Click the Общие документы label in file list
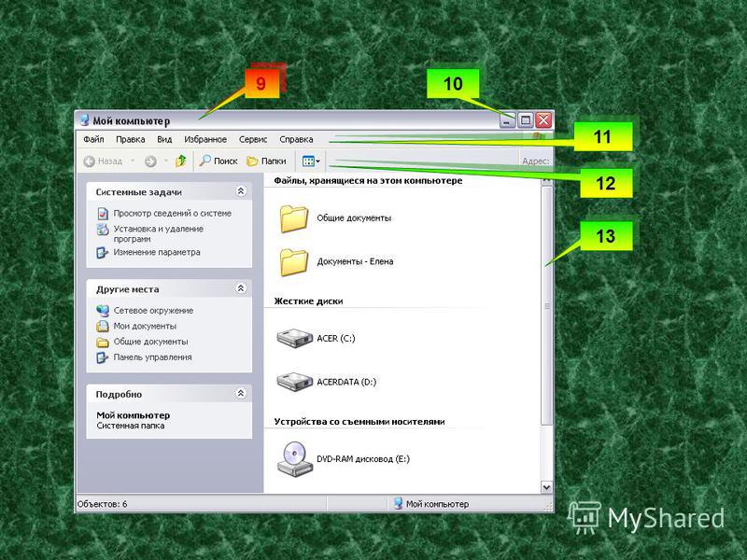Image resolution: width=747 pixels, height=560 pixels. tap(354, 218)
